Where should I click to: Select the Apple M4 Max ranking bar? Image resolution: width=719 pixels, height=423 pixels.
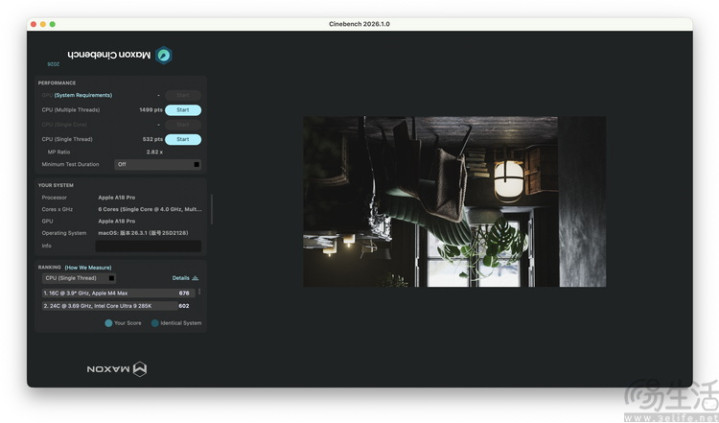118,293
